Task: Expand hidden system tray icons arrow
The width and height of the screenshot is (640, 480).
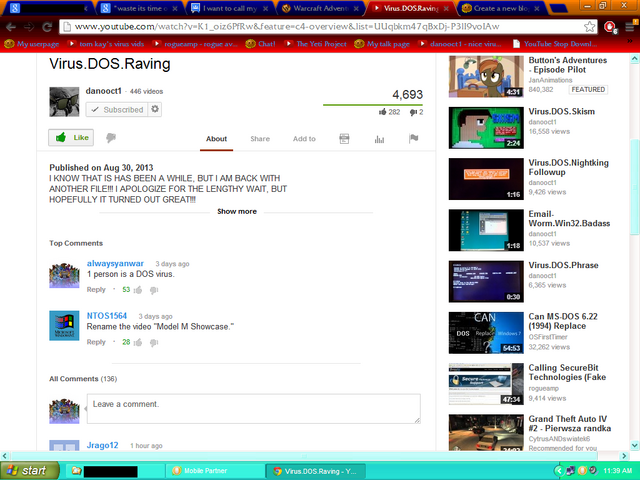Action: pos(559,471)
